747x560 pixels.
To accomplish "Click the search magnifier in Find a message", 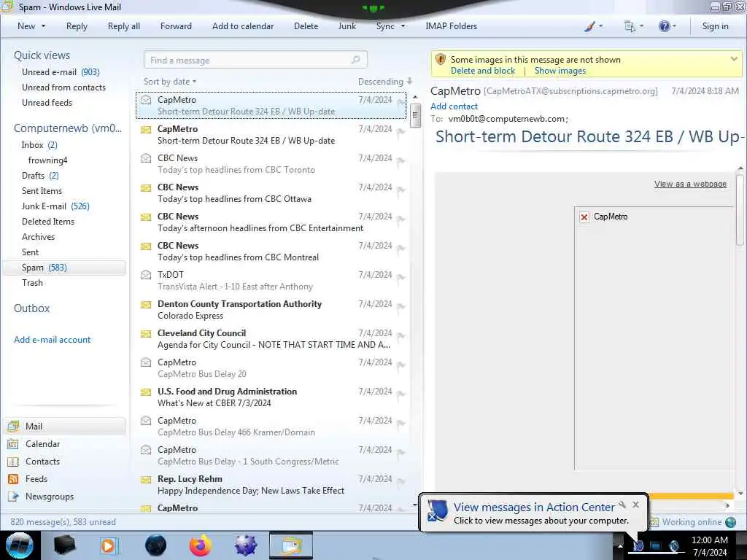I will (x=355, y=60).
